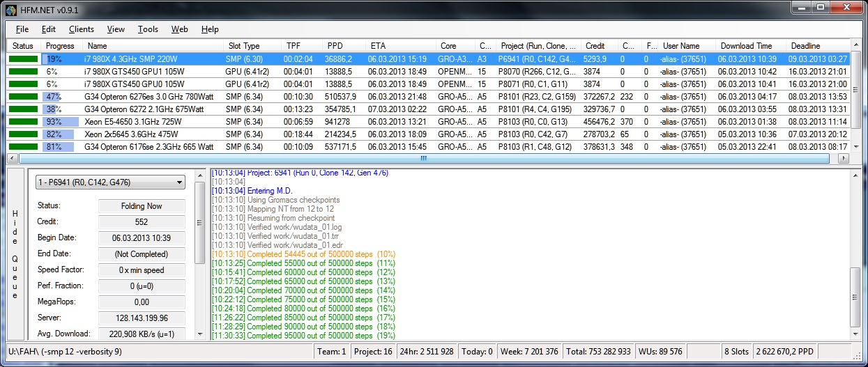The height and width of the screenshot is (367, 868).
Task: Click the PPD value 941278
Action: [339, 121]
